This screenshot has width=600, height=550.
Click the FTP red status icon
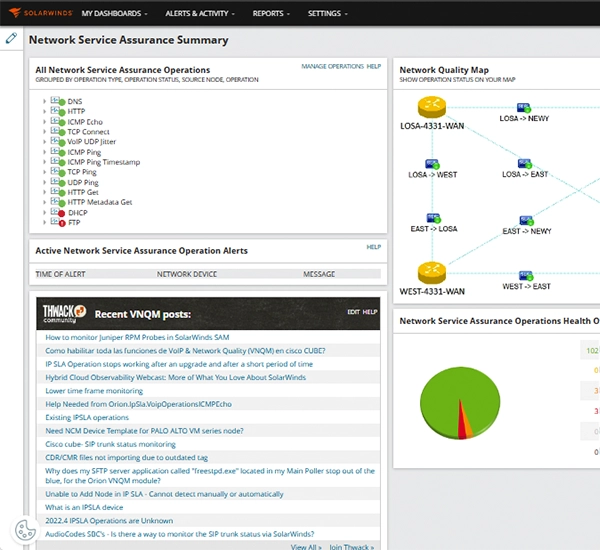pos(58,222)
